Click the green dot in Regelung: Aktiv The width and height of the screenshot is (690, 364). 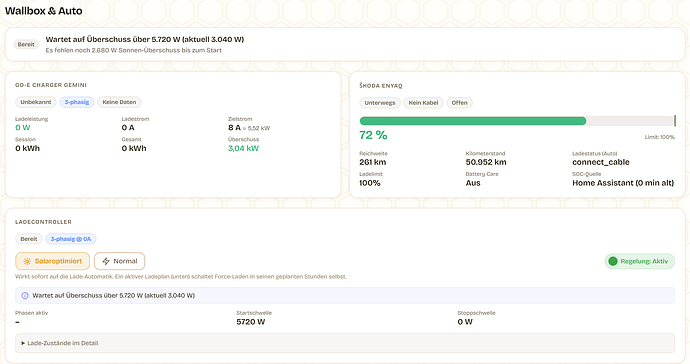pos(613,261)
